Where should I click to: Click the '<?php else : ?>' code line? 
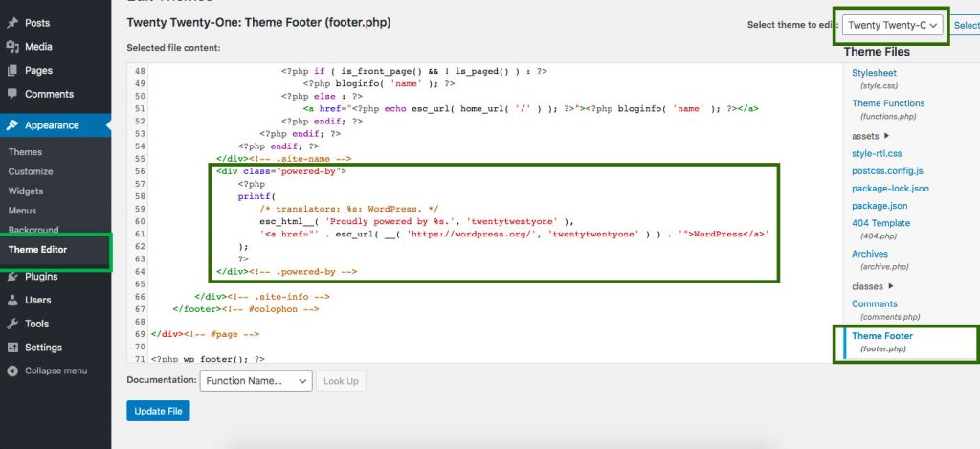(322, 97)
